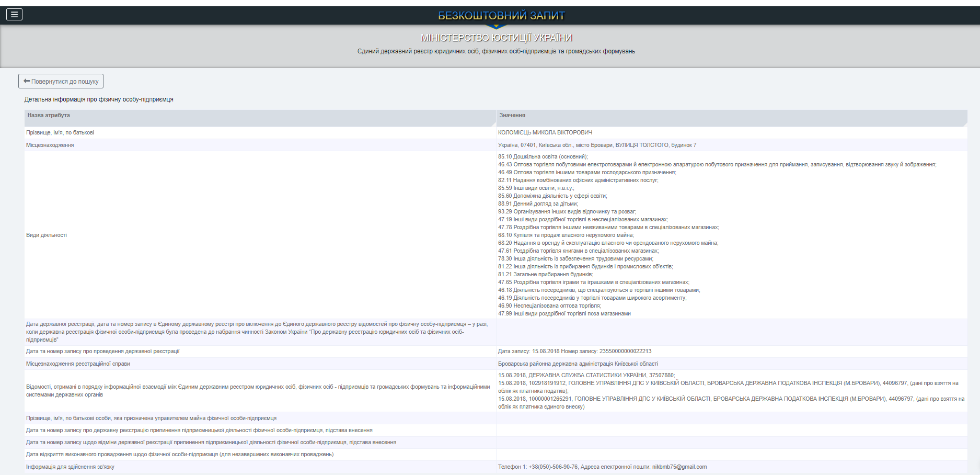Viewport: 980px width, 475px height.
Task: Click 'МІНІСТЕРСТВО ЮСТИЦІЇ УКРАЇНИ' heading
Action: point(496,38)
